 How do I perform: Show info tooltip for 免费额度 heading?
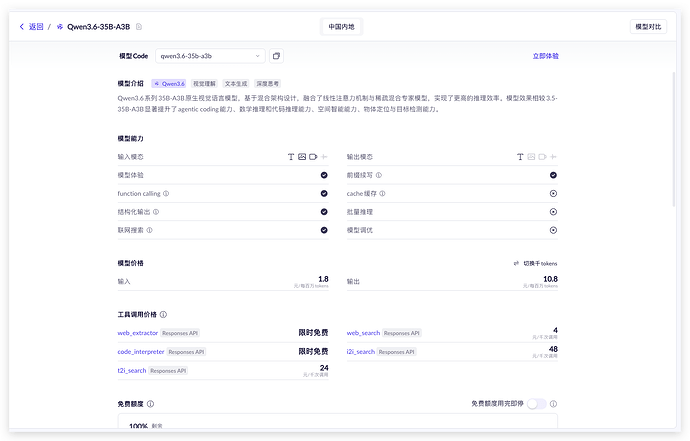[x=150, y=404]
